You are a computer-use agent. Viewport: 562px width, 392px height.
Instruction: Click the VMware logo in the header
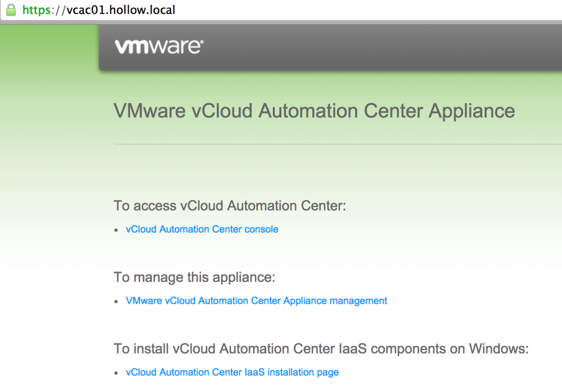pos(158,47)
